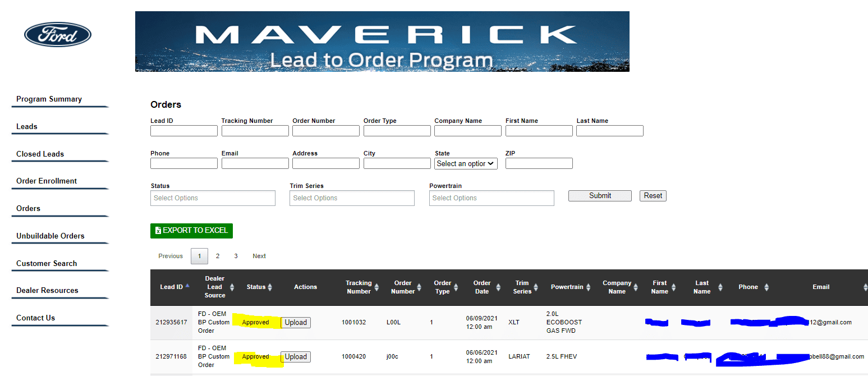Focus the Company Name filter field

(x=468, y=131)
